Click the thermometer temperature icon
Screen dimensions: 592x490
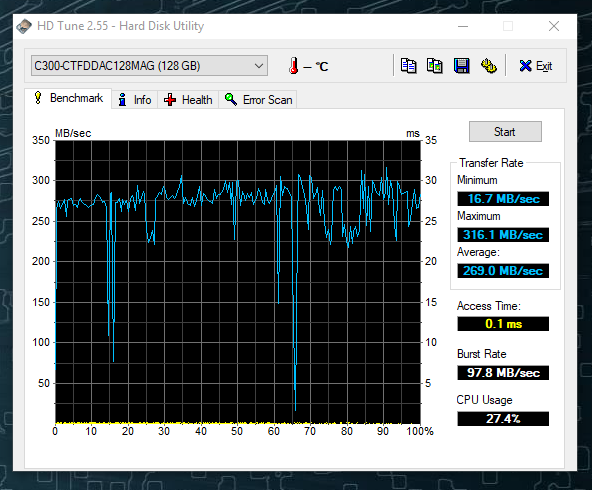[x=293, y=66]
